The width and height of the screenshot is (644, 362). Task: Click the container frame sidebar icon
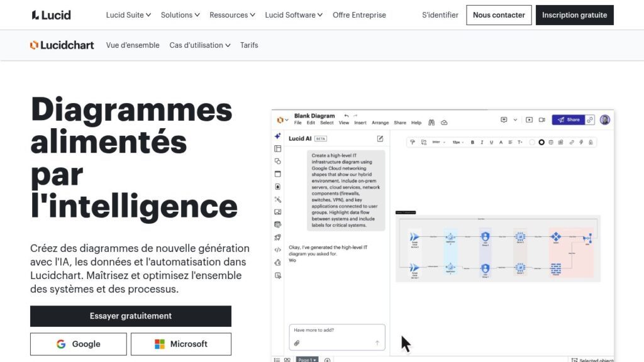277,174
